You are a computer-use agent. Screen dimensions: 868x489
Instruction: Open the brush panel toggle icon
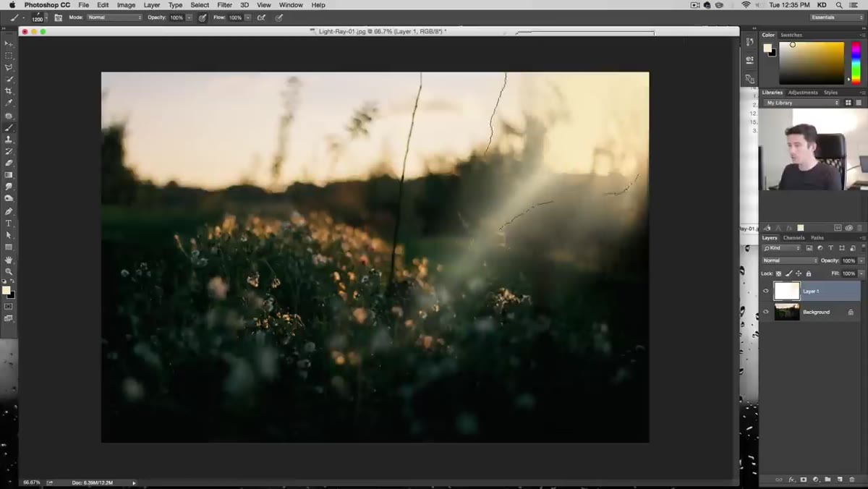pos(58,17)
